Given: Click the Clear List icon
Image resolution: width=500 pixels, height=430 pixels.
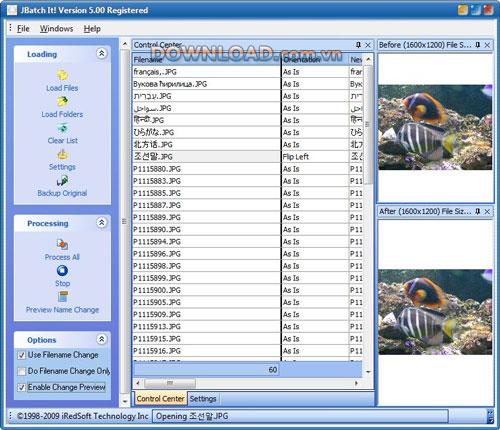Looking at the screenshot, I should (62, 128).
